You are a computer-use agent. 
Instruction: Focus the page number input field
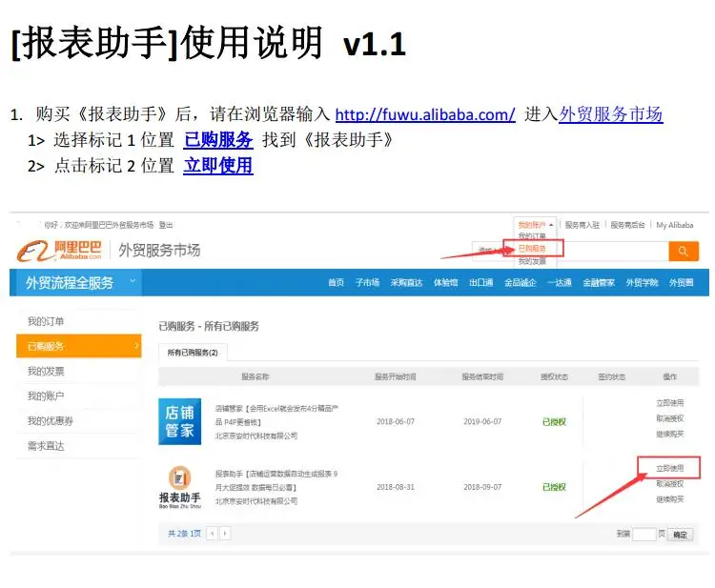point(644,535)
